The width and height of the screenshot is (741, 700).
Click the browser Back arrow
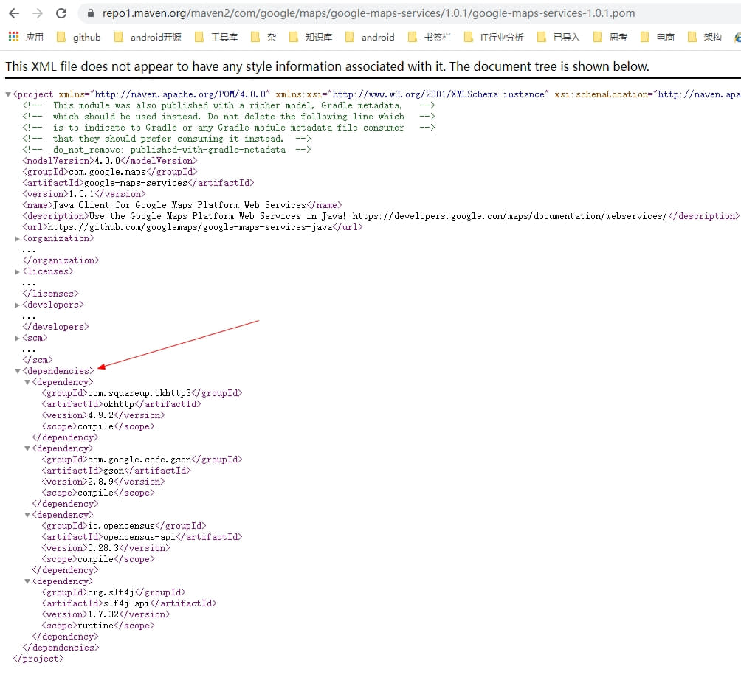pyautogui.click(x=14, y=13)
